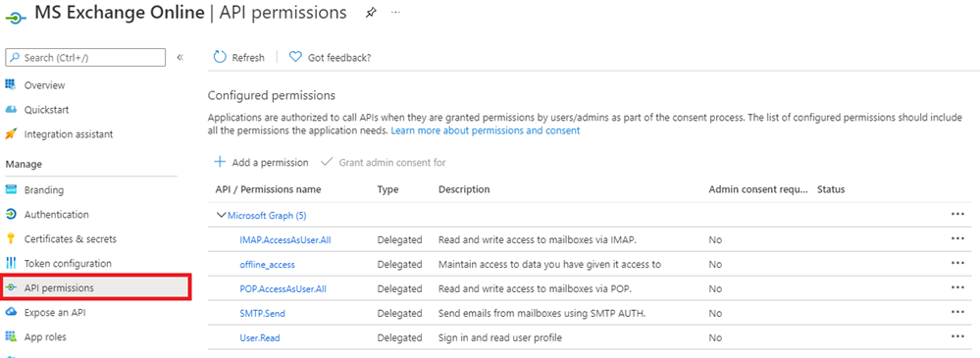Click the Manage section label
The image size is (980, 358).
[x=24, y=165]
